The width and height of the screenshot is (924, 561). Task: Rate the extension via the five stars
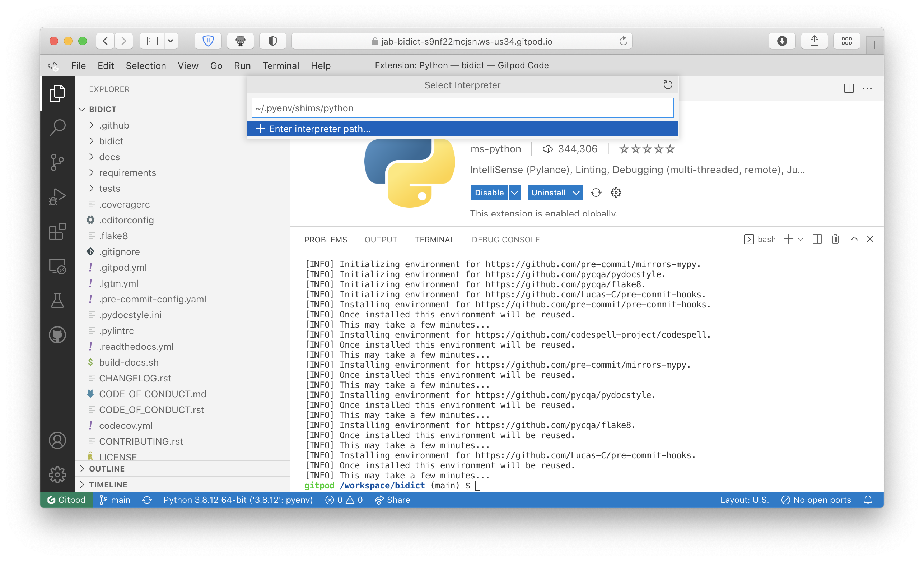tap(647, 149)
